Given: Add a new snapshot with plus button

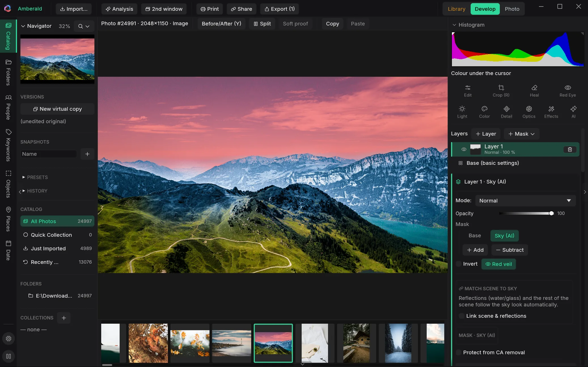Looking at the screenshot, I should click(x=87, y=154).
